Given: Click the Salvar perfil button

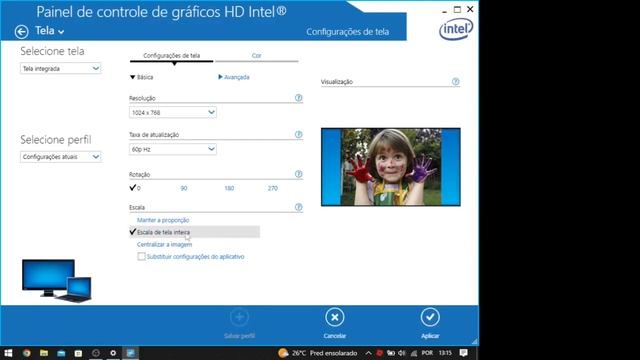Looking at the screenshot, I should tap(239, 324).
